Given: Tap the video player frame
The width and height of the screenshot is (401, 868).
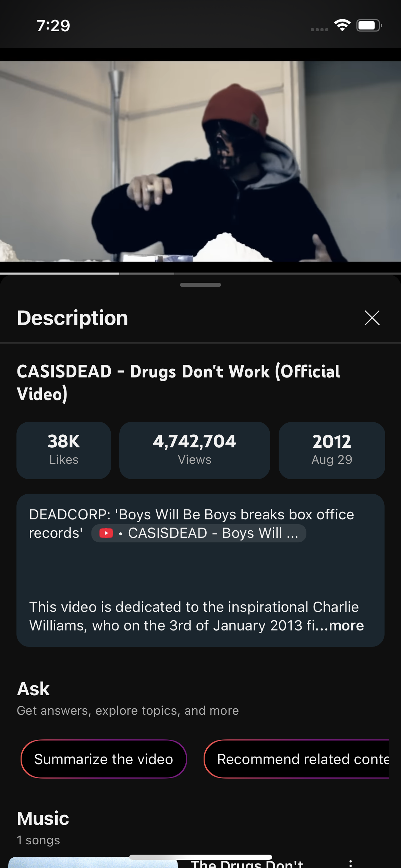Looking at the screenshot, I should point(200,161).
